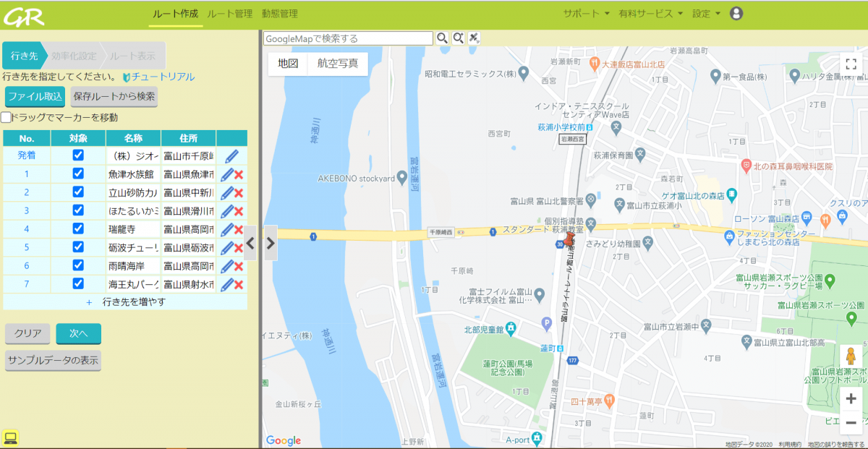Image resolution: width=868 pixels, height=449 pixels.
Task: Toggle fullscreen map view
Action: (851, 64)
